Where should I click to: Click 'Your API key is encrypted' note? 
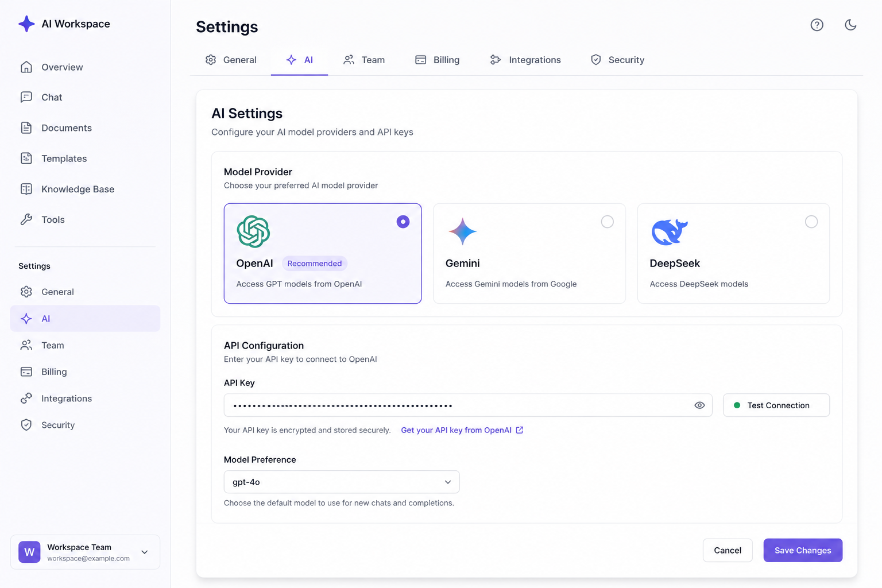click(307, 430)
